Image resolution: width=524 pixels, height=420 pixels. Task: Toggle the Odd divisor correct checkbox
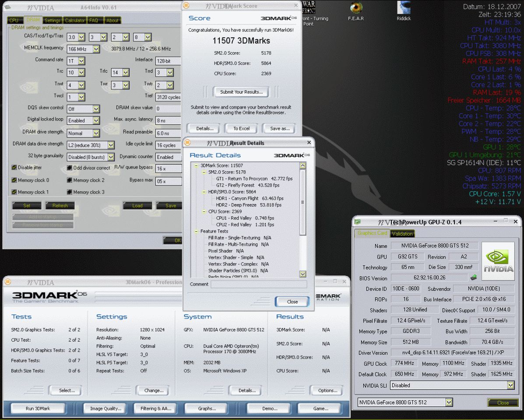click(x=69, y=168)
